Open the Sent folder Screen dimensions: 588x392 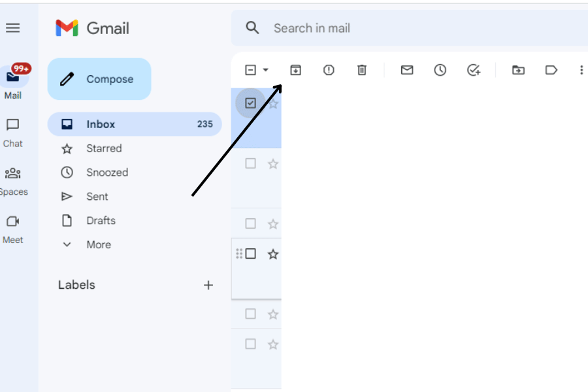97,196
